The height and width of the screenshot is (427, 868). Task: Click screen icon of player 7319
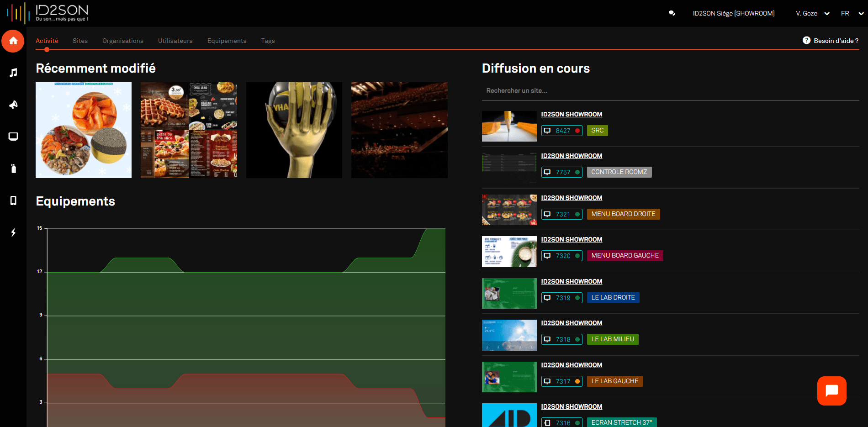(547, 298)
